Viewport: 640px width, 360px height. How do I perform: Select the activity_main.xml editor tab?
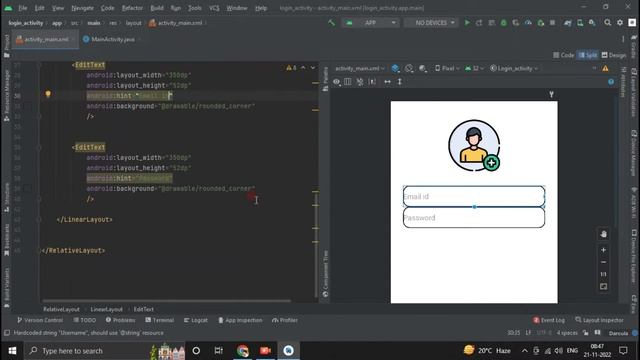(x=45, y=39)
